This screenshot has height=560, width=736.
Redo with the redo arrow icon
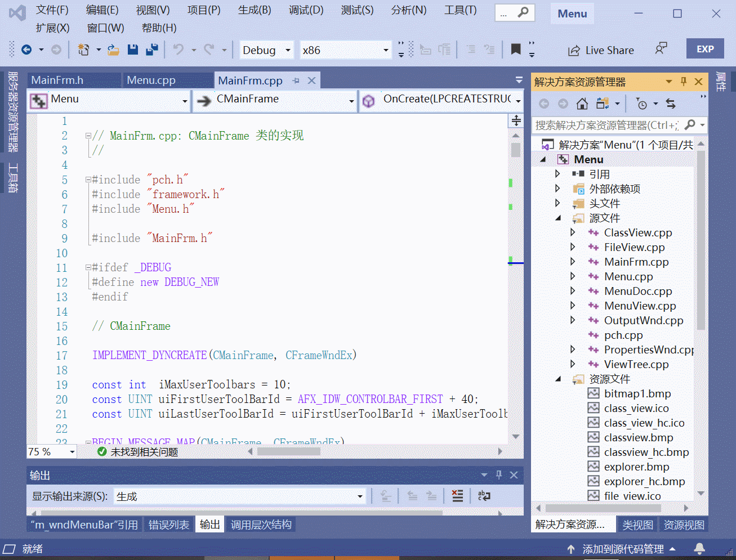(209, 50)
